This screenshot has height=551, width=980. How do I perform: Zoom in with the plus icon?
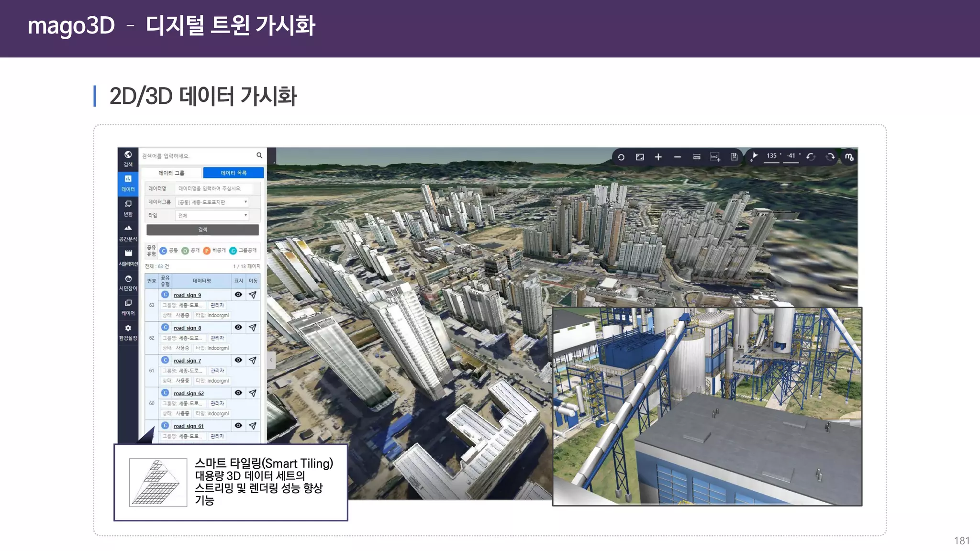658,157
